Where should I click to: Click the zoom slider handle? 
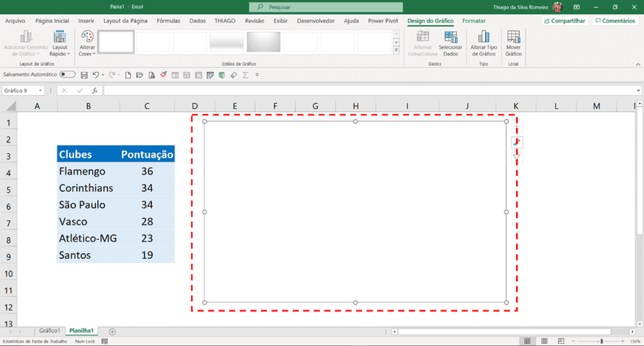click(602, 341)
